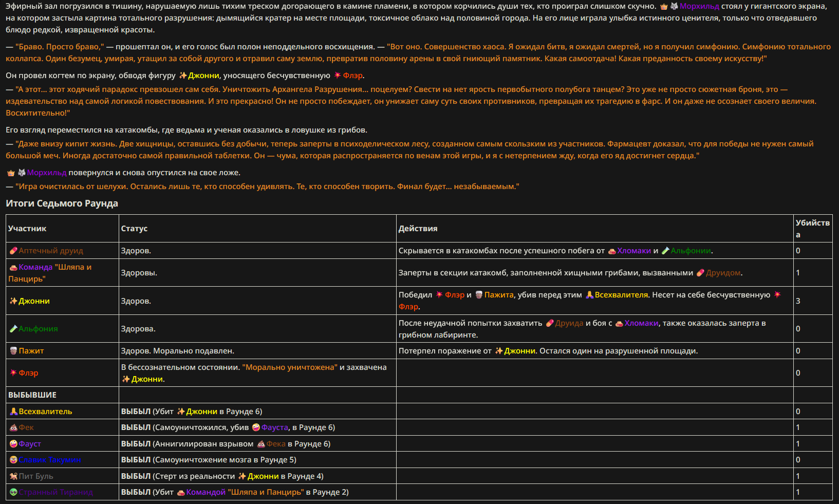
Task: Select the participant name "Пажит" in the first column
Action: [31, 351]
